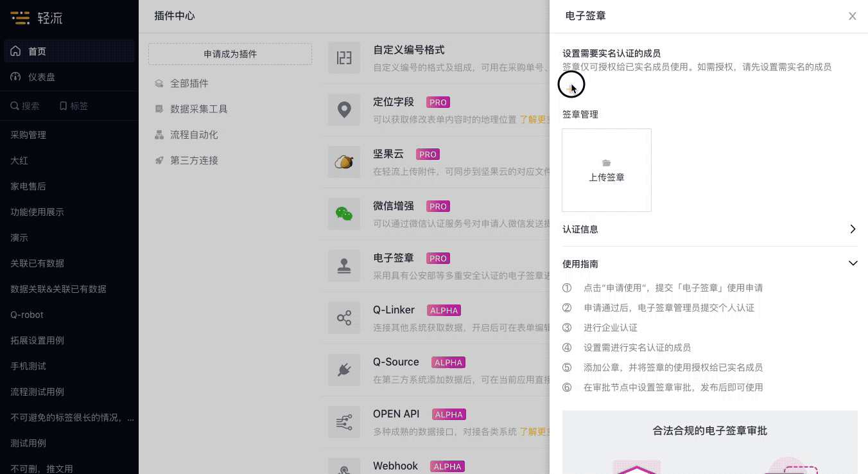Open the 坚果云 nut icon
The height and width of the screenshot is (474, 868).
(344, 162)
